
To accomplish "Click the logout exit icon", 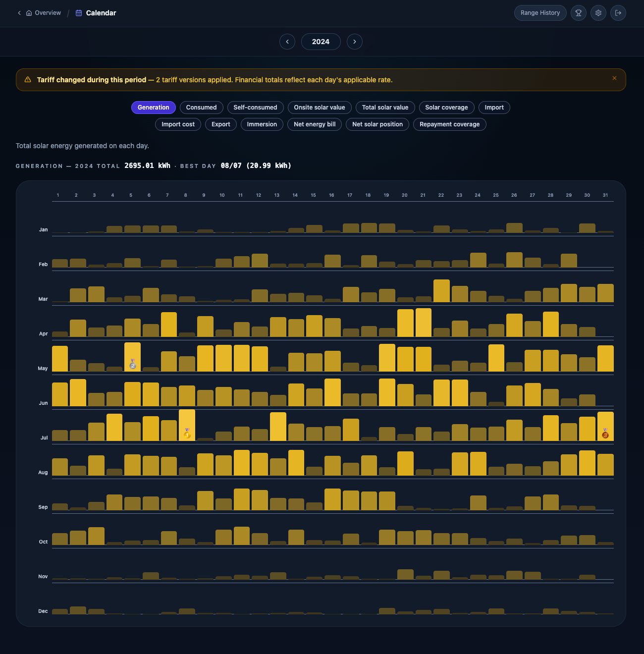I will pos(618,13).
